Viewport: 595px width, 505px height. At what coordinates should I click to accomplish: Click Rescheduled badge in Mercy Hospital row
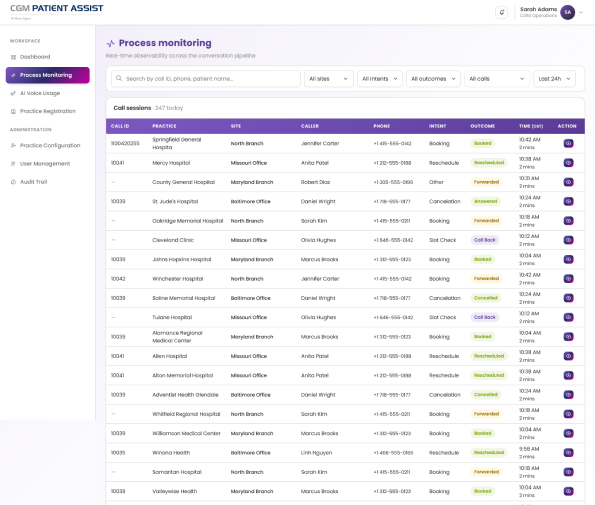pyautogui.click(x=489, y=163)
